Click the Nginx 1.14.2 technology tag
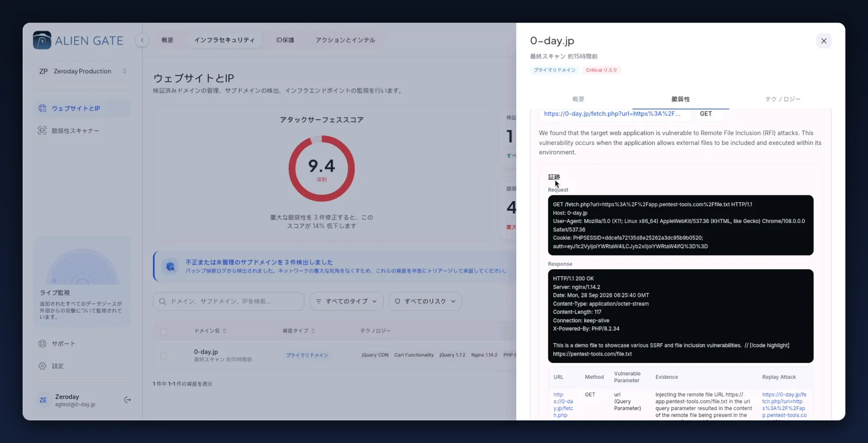Image resolution: width=868 pixels, height=443 pixels. click(x=484, y=355)
